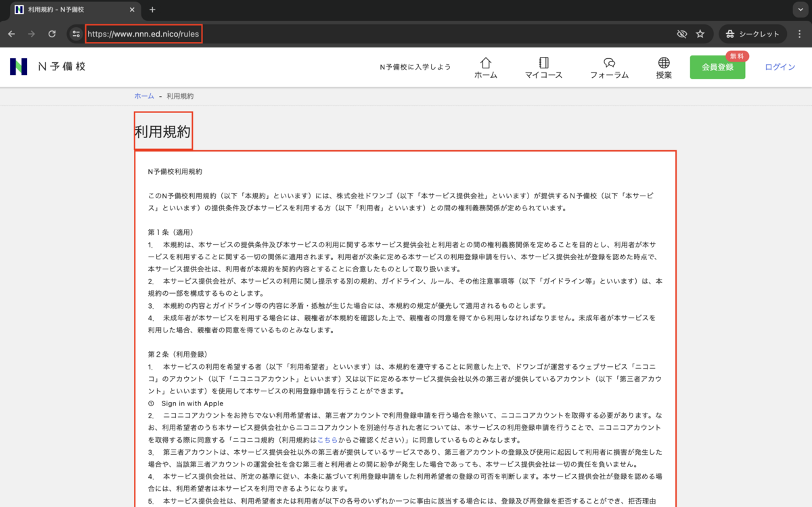Click the ログイン link

[x=780, y=67]
